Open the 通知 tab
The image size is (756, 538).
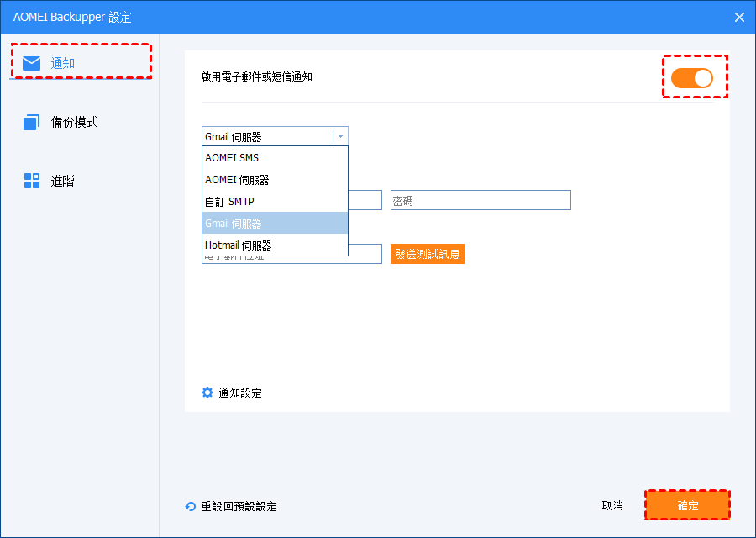[x=81, y=63]
